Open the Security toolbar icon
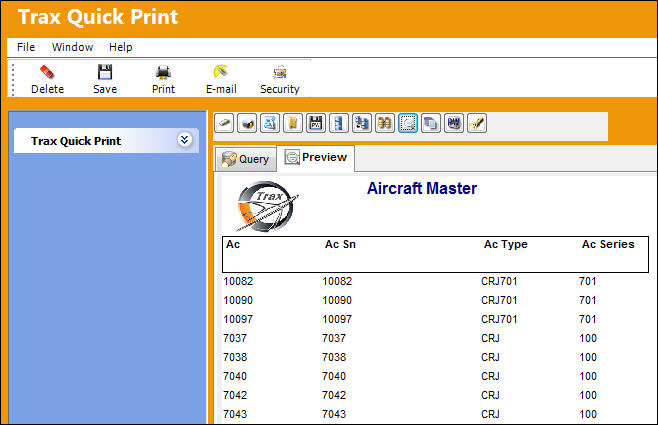The height and width of the screenshot is (425, 658). click(x=279, y=72)
